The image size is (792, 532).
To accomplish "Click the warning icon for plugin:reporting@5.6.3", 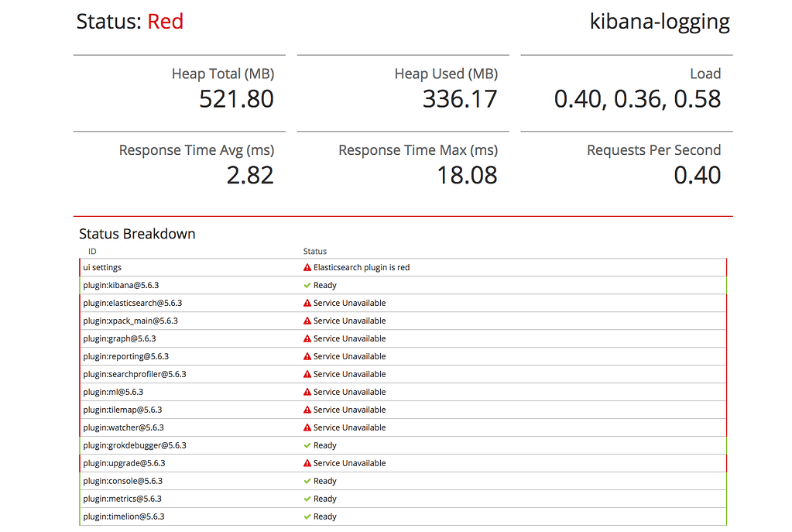I will tap(307, 356).
